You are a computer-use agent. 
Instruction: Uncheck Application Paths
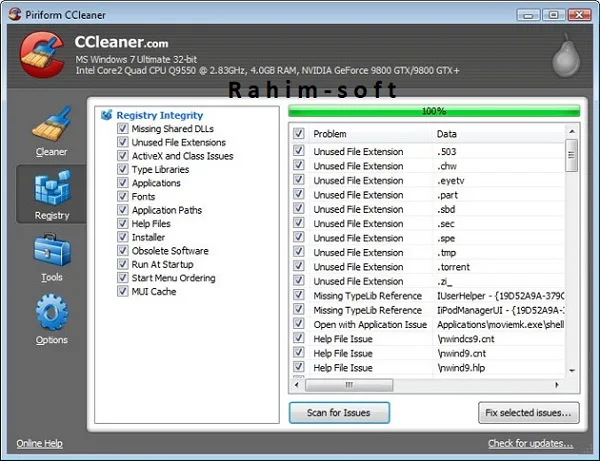[x=122, y=210]
